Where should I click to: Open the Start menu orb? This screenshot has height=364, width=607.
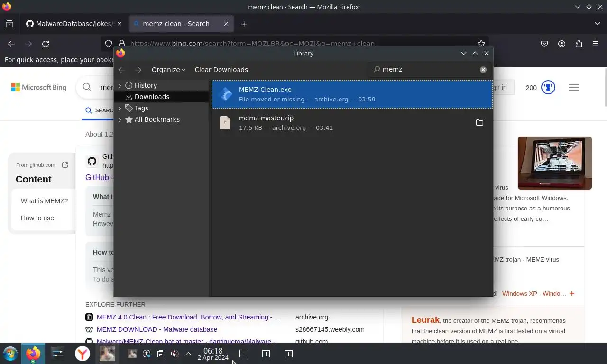(x=10, y=354)
